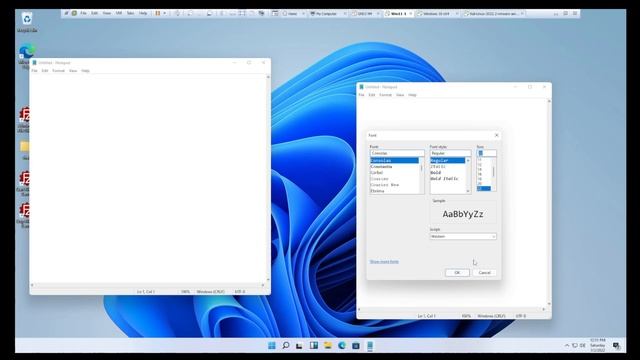Click Show more fonts link

click(384, 262)
